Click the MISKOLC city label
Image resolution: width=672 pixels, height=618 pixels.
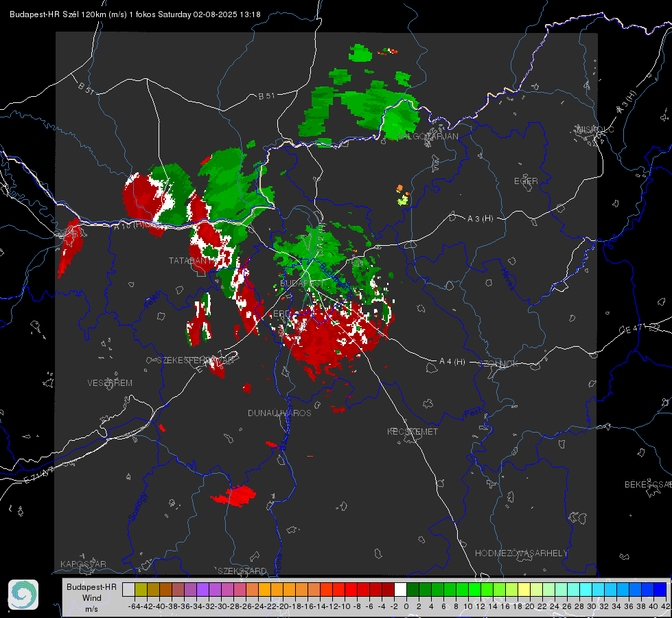click(595, 129)
